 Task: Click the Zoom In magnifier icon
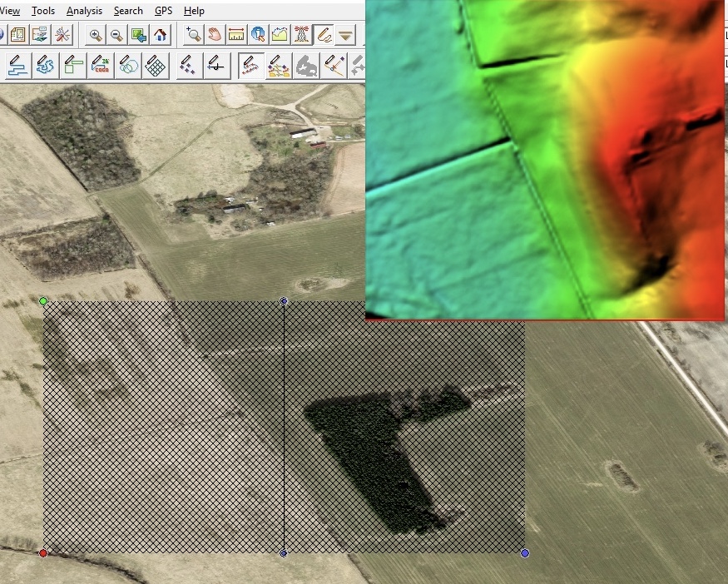tap(96, 35)
